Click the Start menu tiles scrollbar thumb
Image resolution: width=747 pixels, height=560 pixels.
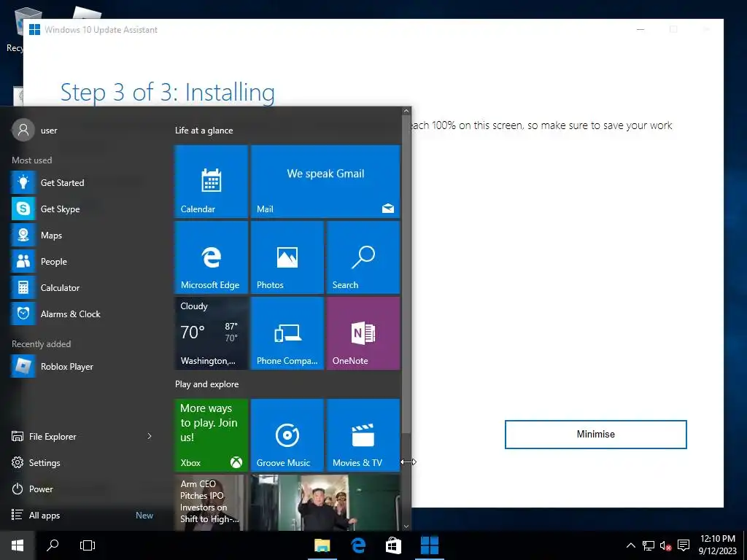point(406,274)
